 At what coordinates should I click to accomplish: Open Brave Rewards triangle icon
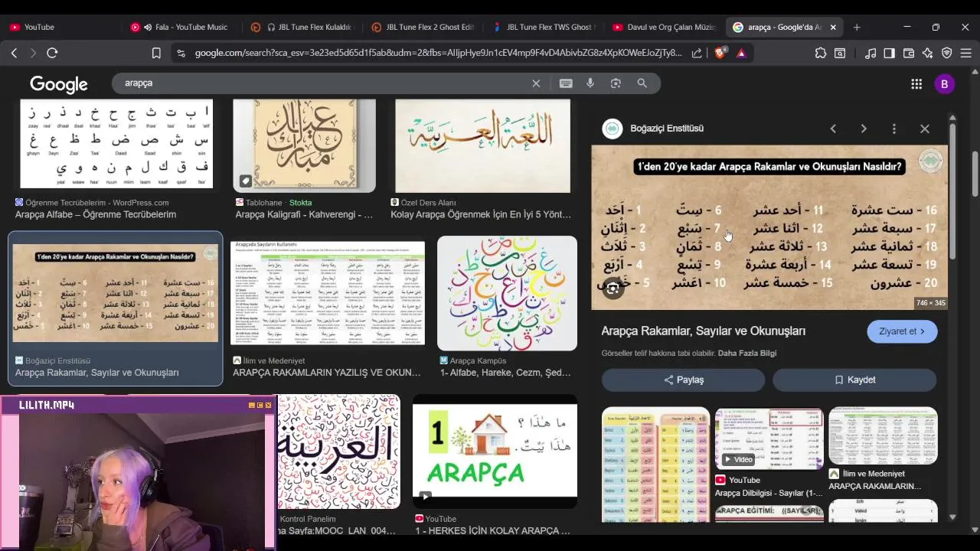pos(741,53)
